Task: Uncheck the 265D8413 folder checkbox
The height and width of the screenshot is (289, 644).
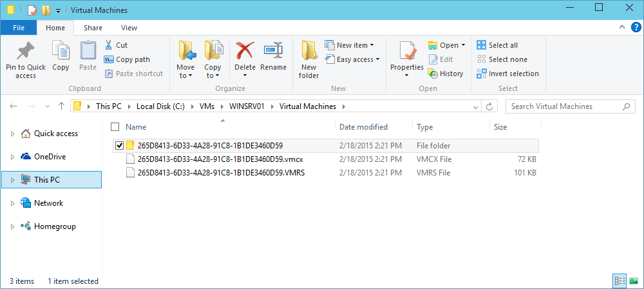Action: pos(120,145)
